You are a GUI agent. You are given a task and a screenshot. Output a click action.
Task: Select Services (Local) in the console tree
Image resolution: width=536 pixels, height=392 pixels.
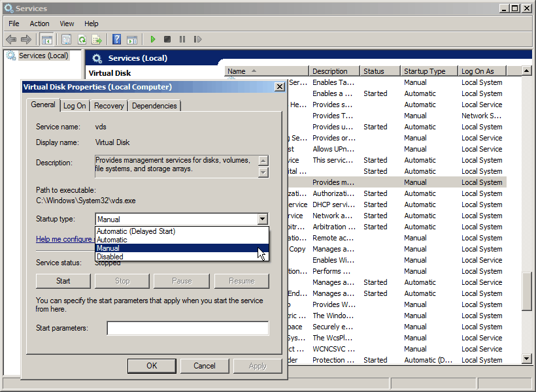[43, 56]
